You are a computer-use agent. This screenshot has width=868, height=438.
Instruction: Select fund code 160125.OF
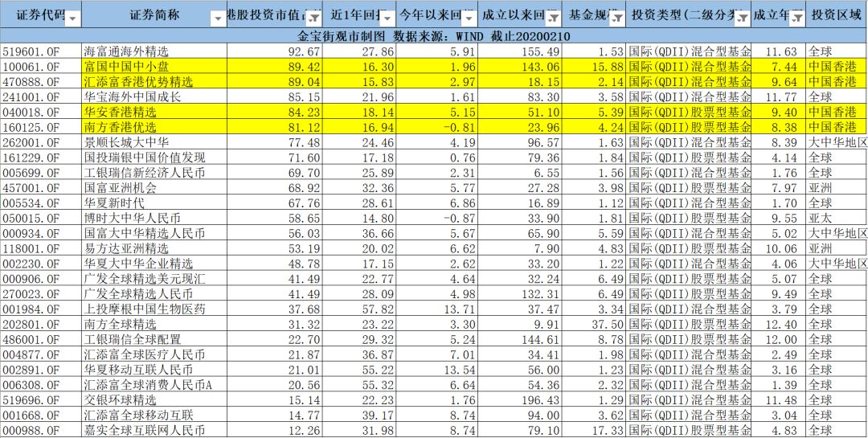click(x=40, y=127)
